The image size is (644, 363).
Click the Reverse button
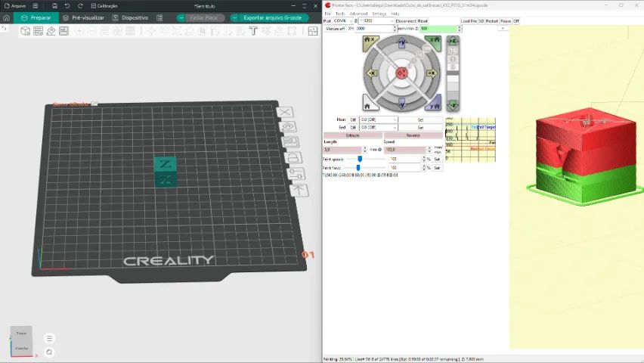pos(413,135)
